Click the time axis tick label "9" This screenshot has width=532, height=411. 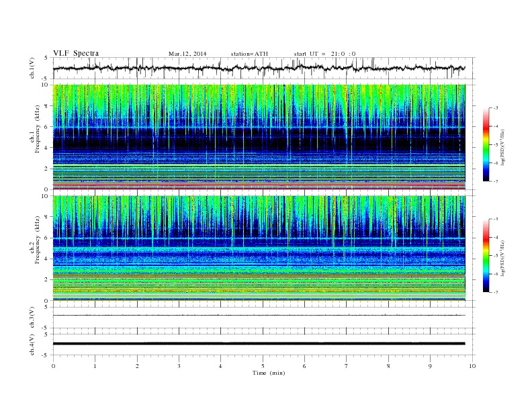430,366
